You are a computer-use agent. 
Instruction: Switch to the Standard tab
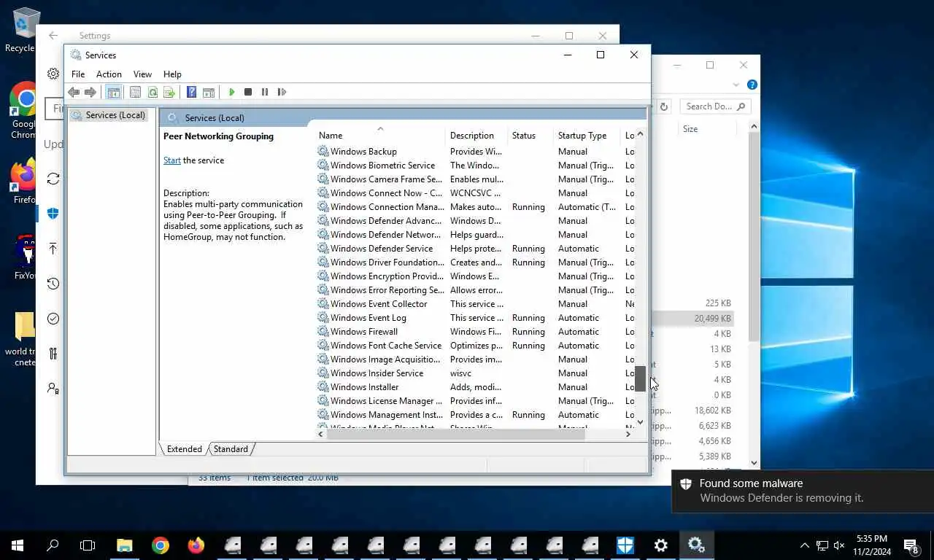(x=231, y=449)
